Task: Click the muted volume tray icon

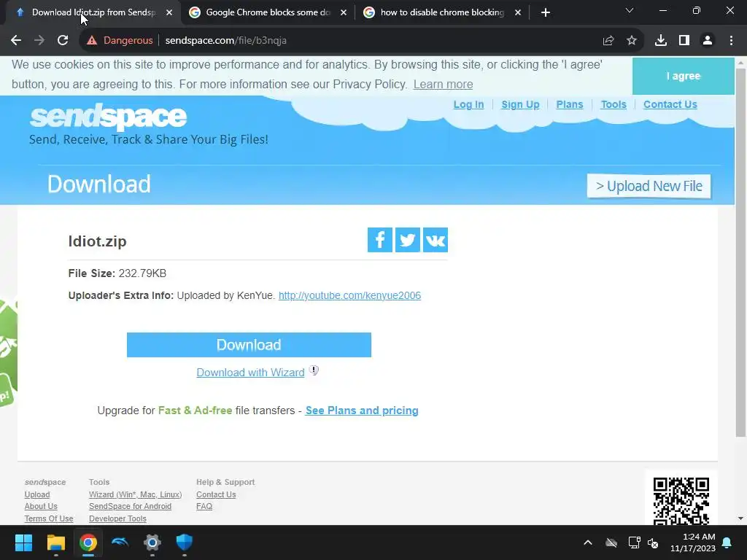Action: click(x=653, y=542)
